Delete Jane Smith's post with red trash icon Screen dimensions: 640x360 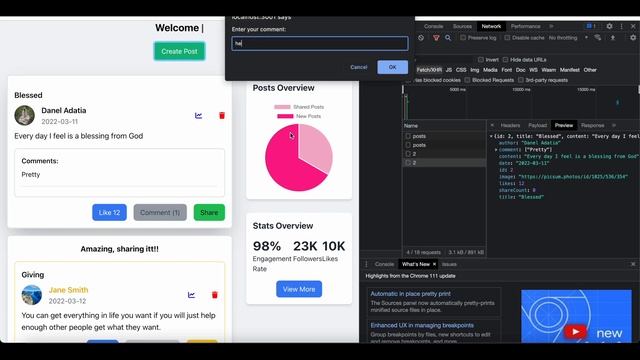pyautogui.click(x=215, y=295)
